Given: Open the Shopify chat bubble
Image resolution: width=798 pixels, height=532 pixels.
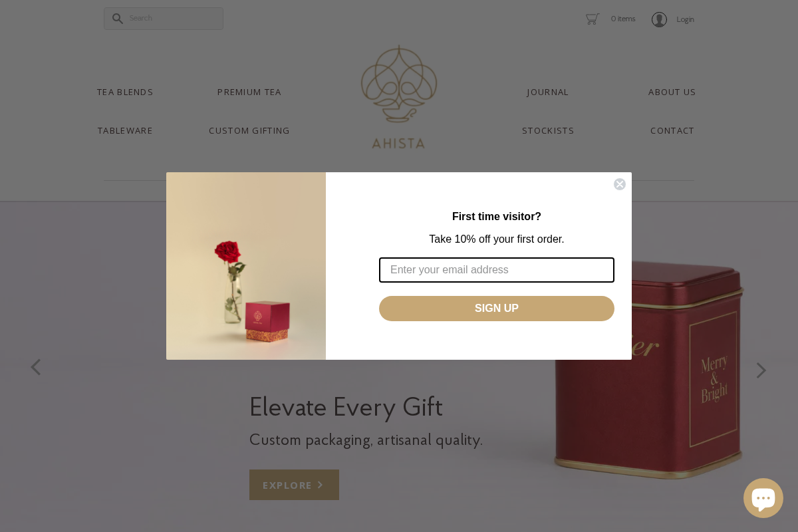Looking at the screenshot, I should point(763,498).
